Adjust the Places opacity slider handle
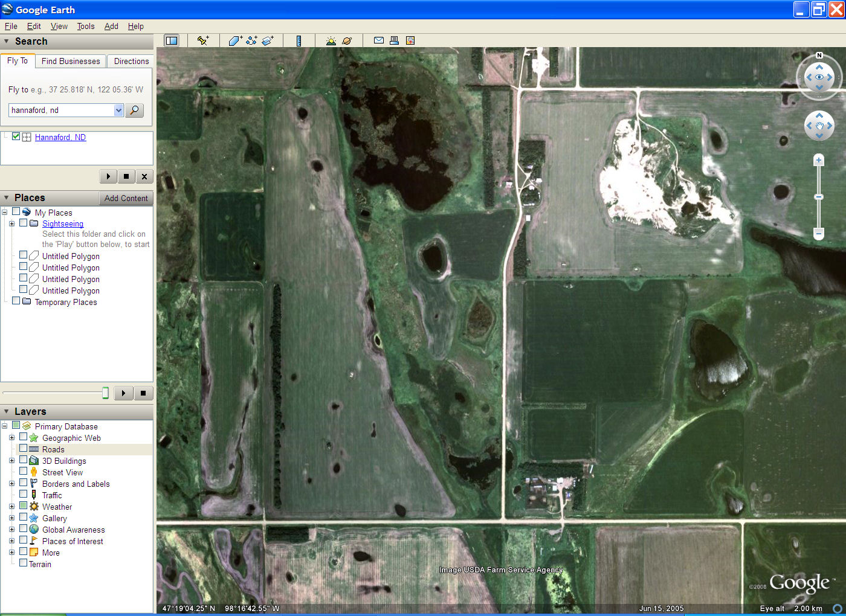846x616 pixels. coord(105,393)
